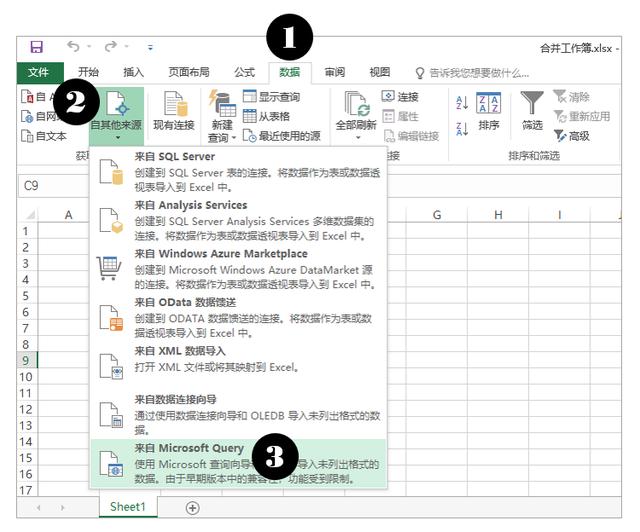
Task: Import data from text via 自文本
Action: 44,136
